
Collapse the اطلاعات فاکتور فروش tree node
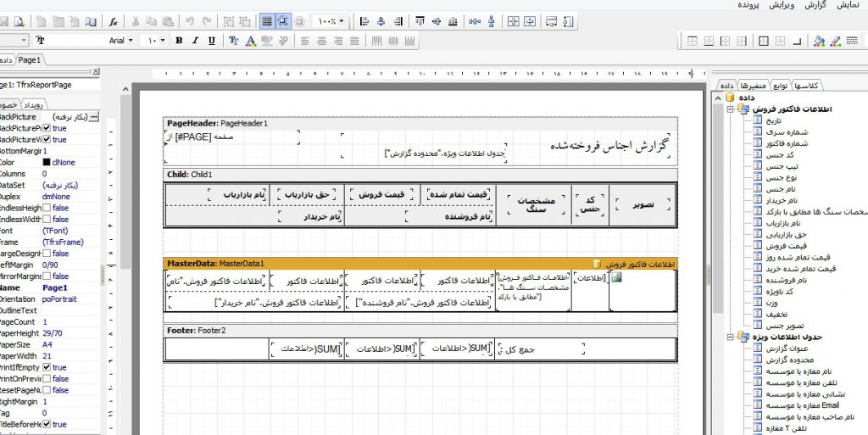[x=730, y=109]
